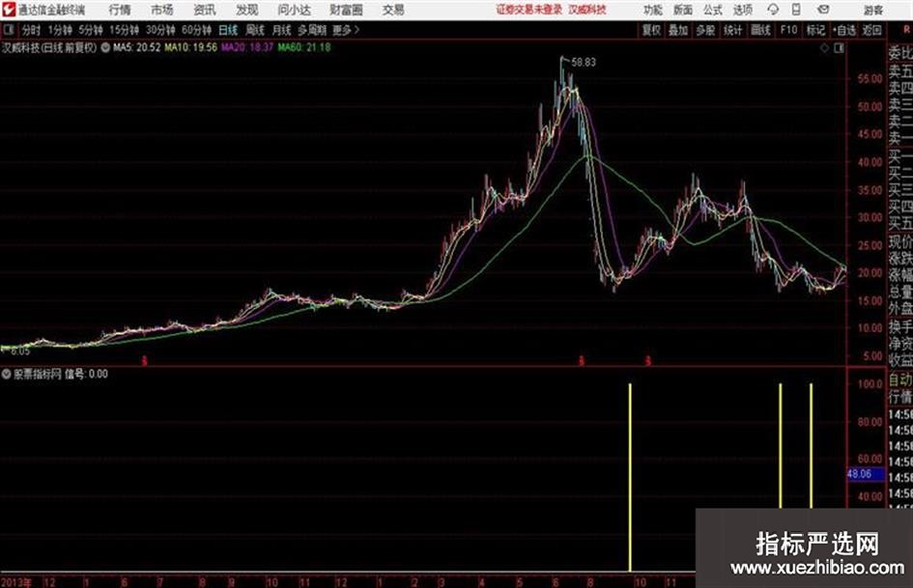Screen dimensions: 913x588
Task: Click the MA20: 18.37 value label
Action: (247, 47)
